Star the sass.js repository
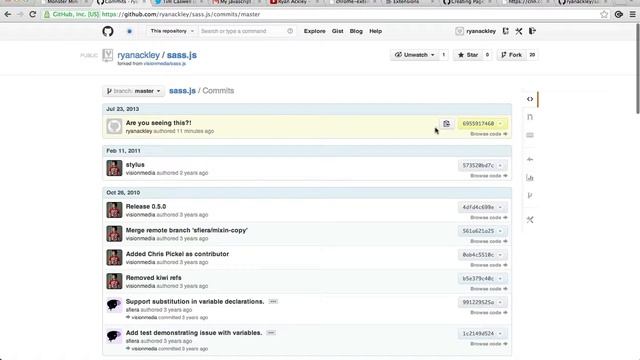The height and width of the screenshot is (360, 640). tap(468, 55)
